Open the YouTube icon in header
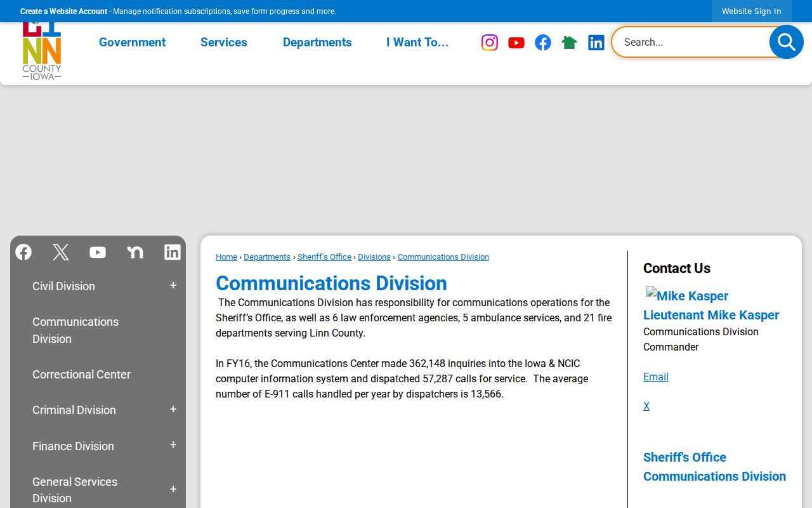Viewport: 812px width, 508px height. (516, 43)
